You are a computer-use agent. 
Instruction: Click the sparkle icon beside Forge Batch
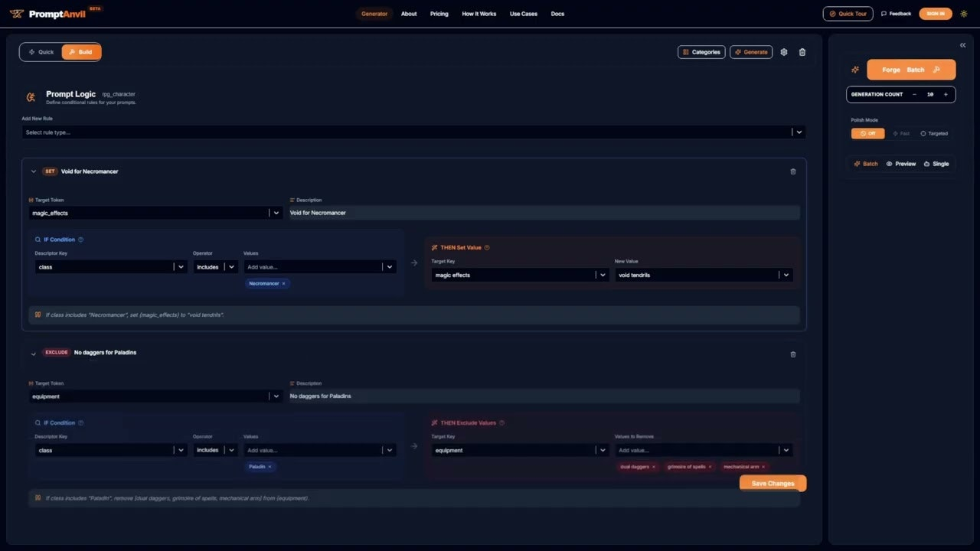(x=855, y=70)
